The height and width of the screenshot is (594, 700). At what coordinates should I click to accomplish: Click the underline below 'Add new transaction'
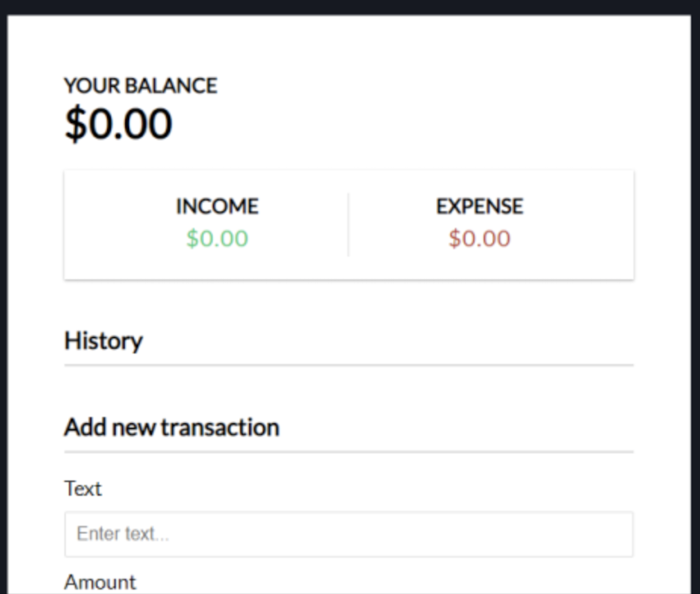[348, 451]
